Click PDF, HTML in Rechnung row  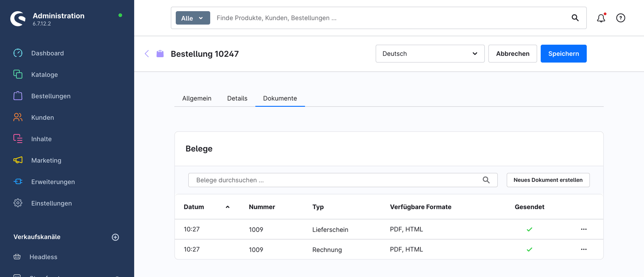(406, 249)
